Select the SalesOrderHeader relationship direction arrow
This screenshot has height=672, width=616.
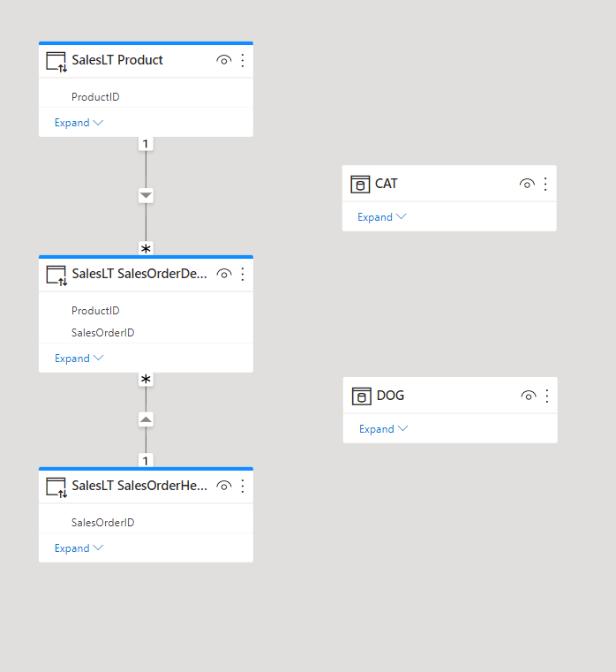(x=146, y=419)
